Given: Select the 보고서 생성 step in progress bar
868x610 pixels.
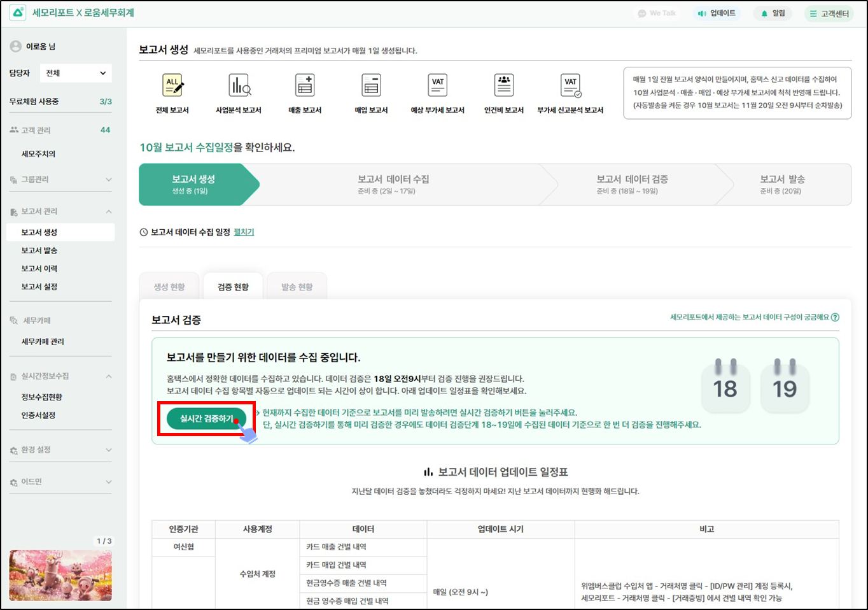Looking at the screenshot, I should coord(194,185).
